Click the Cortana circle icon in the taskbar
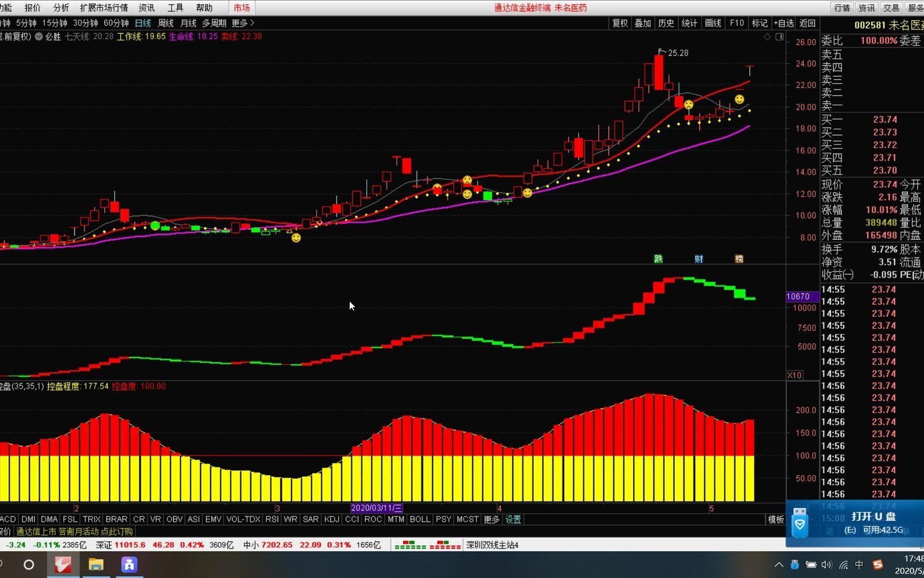This screenshot has height=578, width=924. pos(29,565)
